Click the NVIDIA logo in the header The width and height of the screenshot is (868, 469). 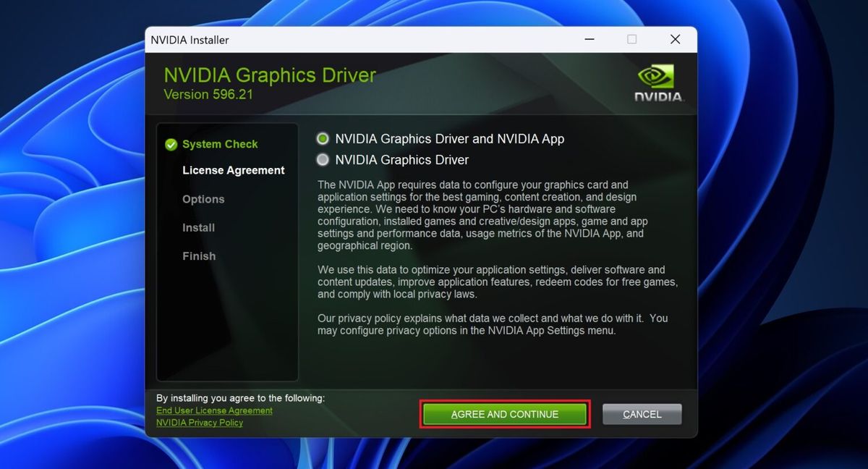click(658, 83)
